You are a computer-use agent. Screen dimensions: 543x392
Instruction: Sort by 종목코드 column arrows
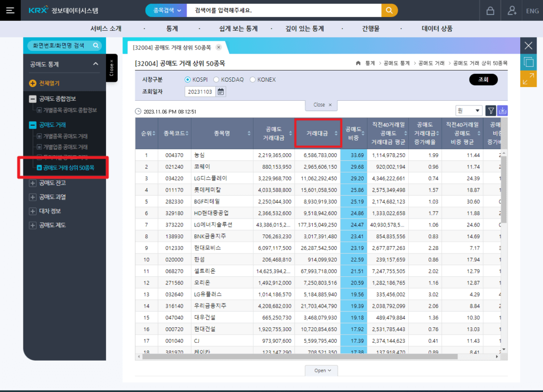click(x=187, y=133)
